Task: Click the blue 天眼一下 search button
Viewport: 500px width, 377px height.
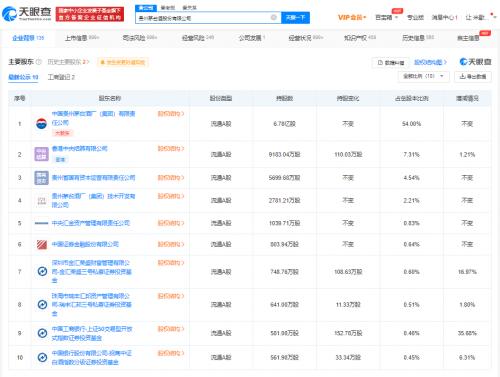Action: (295, 17)
